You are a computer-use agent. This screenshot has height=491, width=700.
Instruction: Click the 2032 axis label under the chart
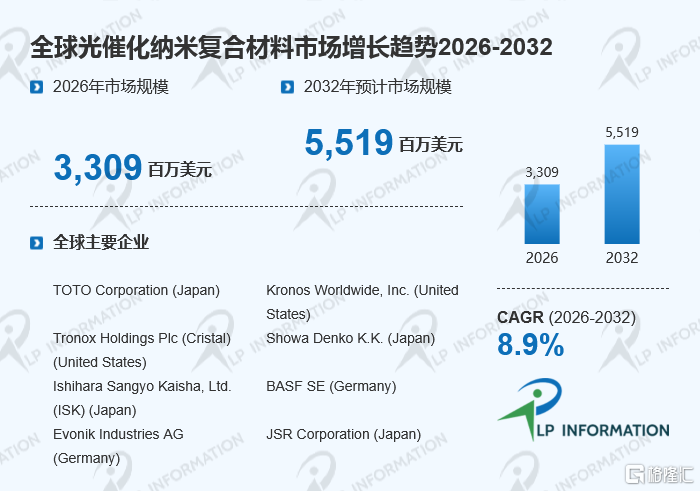tap(622, 258)
